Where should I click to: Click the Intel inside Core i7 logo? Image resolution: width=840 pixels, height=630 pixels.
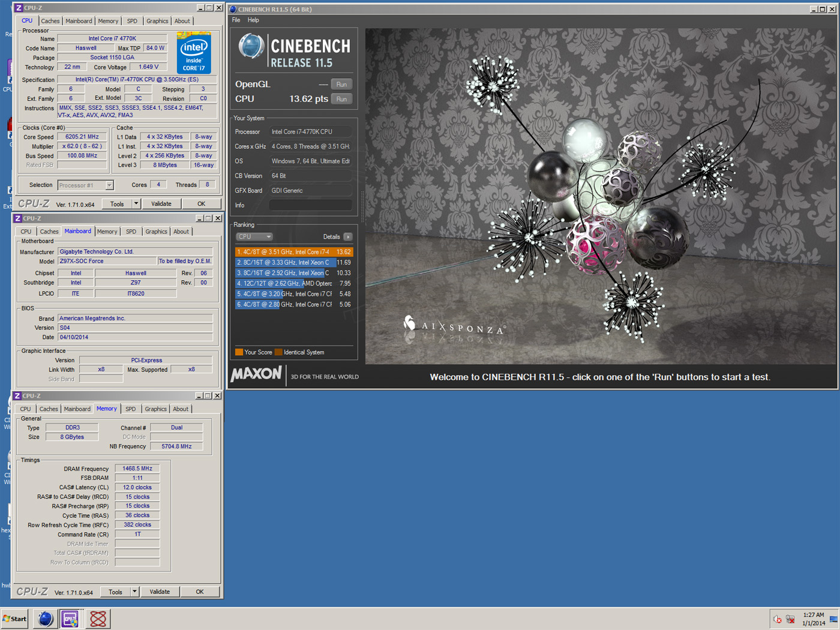pos(194,53)
